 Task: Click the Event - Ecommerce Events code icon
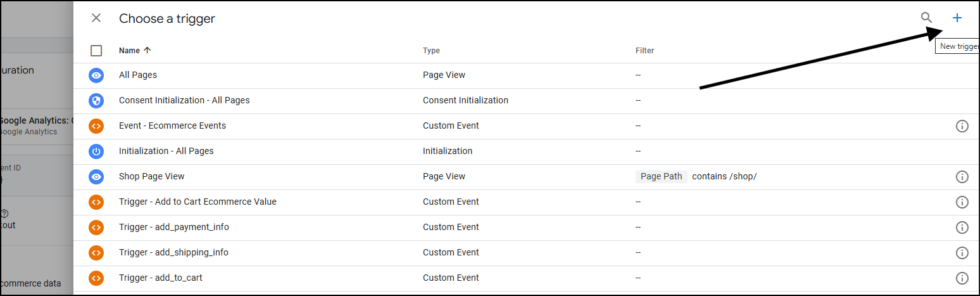coord(96,126)
